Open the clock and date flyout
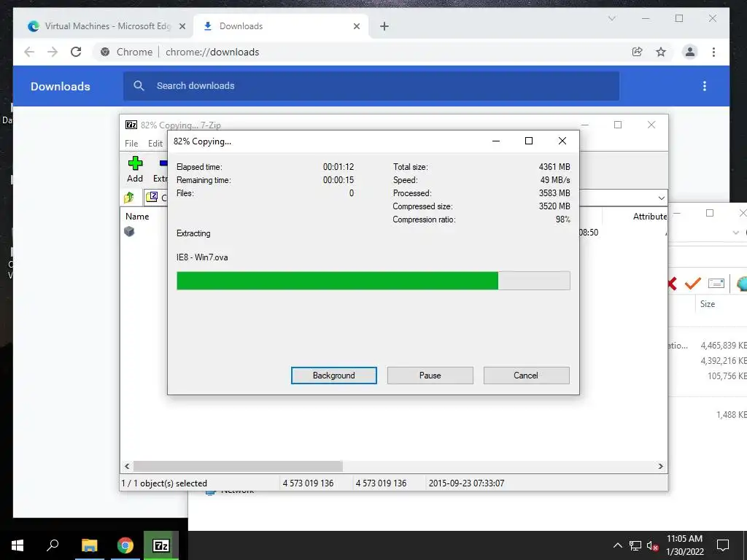Image resolution: width=747 pixels, height=560 pixels. [684, 545]
